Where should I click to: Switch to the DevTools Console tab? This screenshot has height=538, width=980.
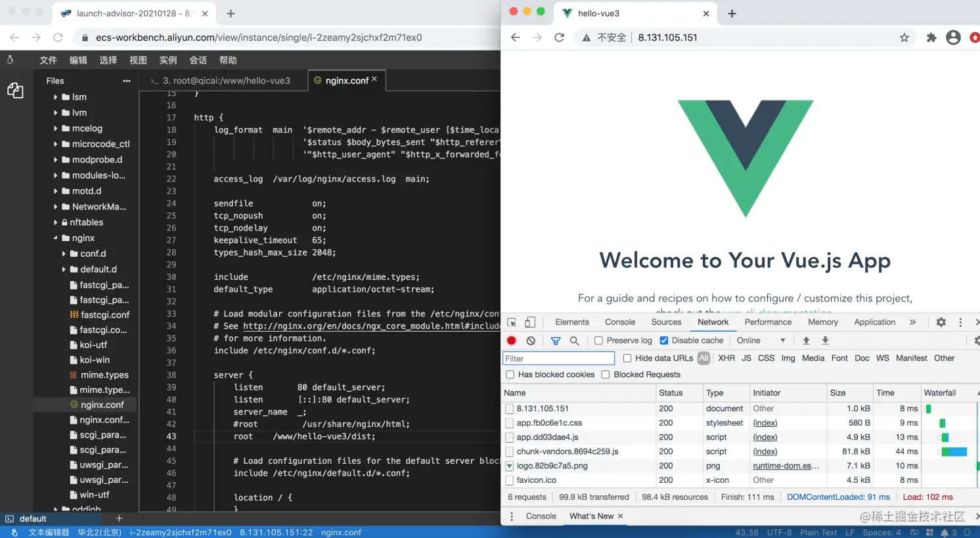point(620,322)
